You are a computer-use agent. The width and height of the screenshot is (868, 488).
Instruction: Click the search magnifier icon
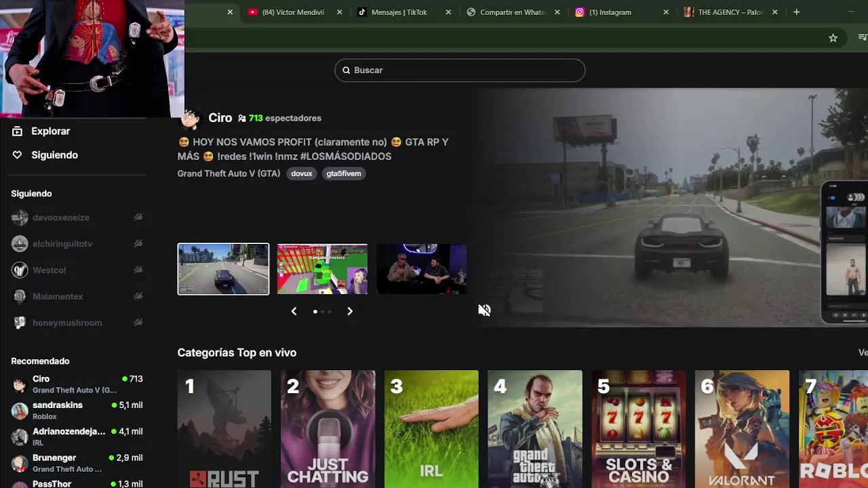[x=346, y=70]
